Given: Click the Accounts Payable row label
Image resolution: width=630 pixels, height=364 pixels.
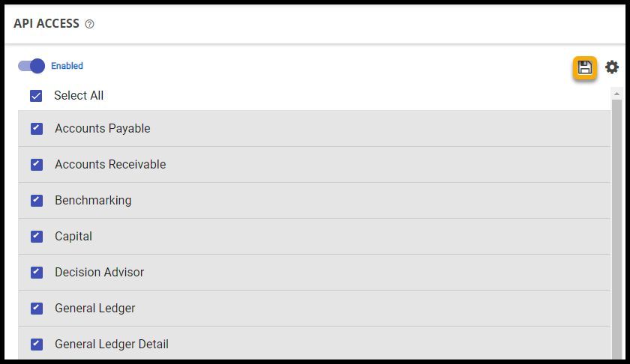Looking at the screenshot, I should [103, 129].
